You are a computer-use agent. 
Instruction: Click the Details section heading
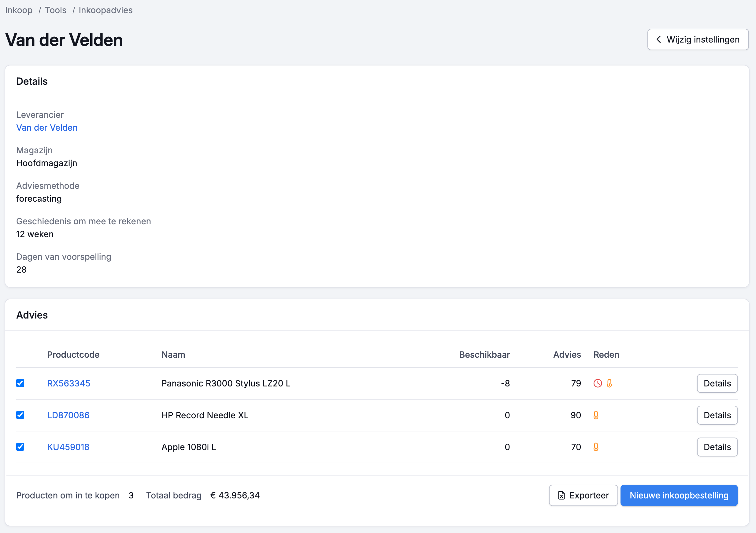click(32, 81)
